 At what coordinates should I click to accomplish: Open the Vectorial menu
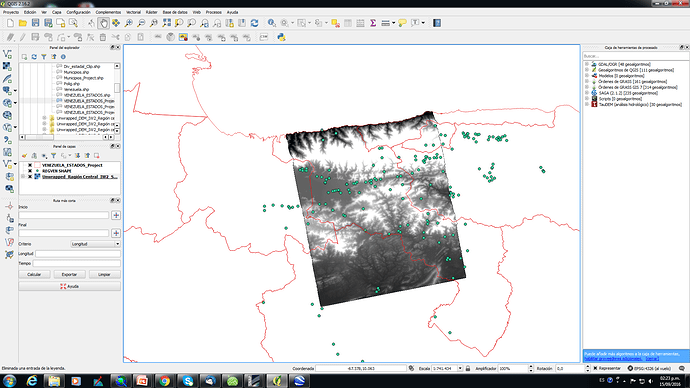133,12
